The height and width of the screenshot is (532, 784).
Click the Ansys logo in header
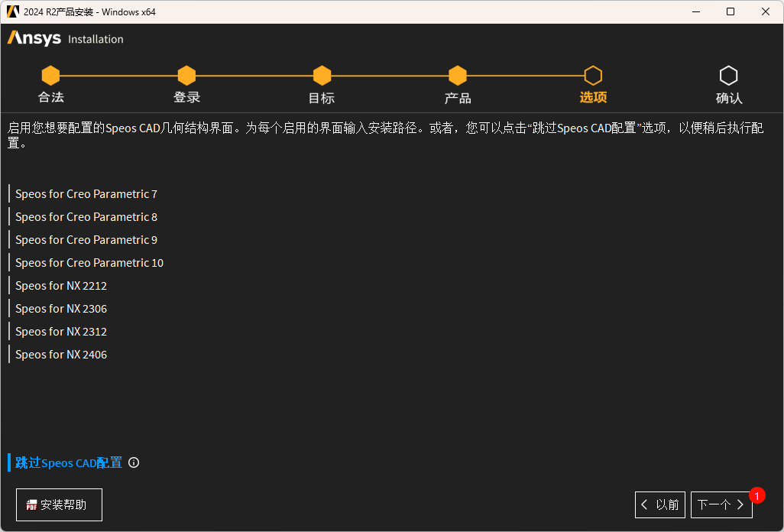coord(34,38)
